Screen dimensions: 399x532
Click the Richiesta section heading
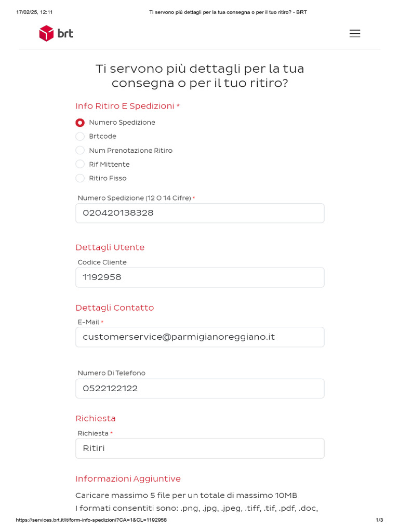pos(95,418)
